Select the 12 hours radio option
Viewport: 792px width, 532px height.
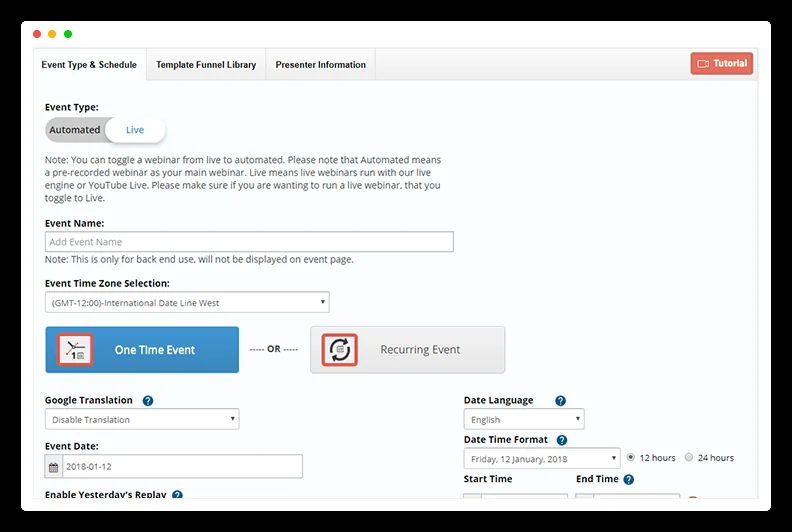[x=630, y=457]
